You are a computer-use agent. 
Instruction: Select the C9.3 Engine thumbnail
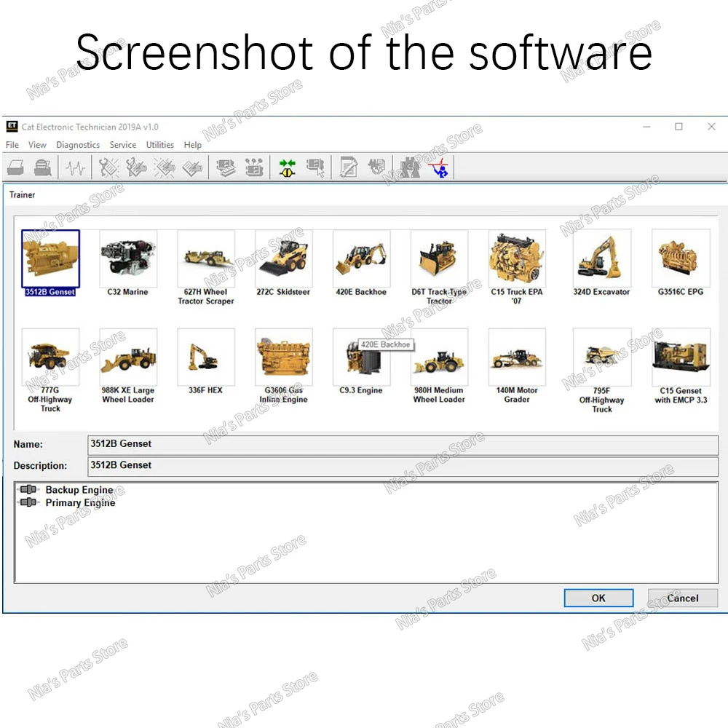[362, 357]
